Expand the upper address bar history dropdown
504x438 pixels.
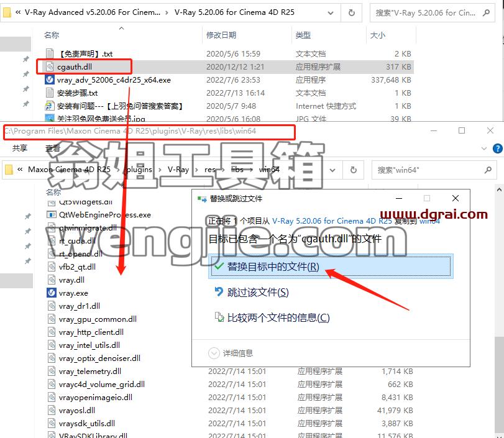[x=331, y=13]
